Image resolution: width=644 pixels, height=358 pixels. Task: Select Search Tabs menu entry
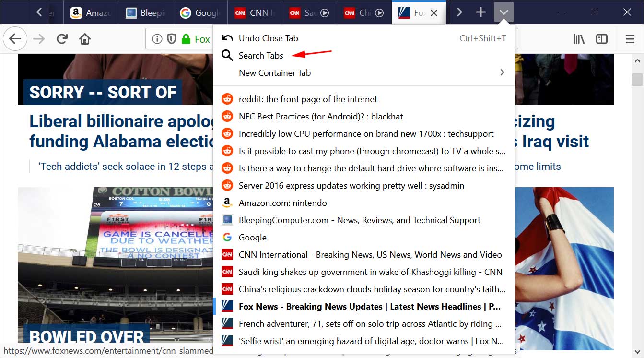(364, 56)
